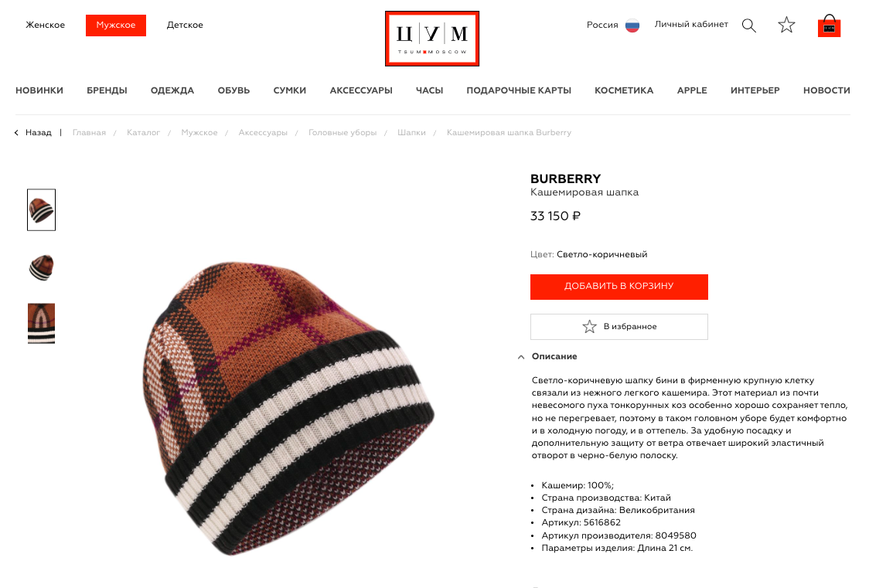The height and width of the screenshot is (588, 869).
Task: Click the Russian flag icon
Action: 632,25
